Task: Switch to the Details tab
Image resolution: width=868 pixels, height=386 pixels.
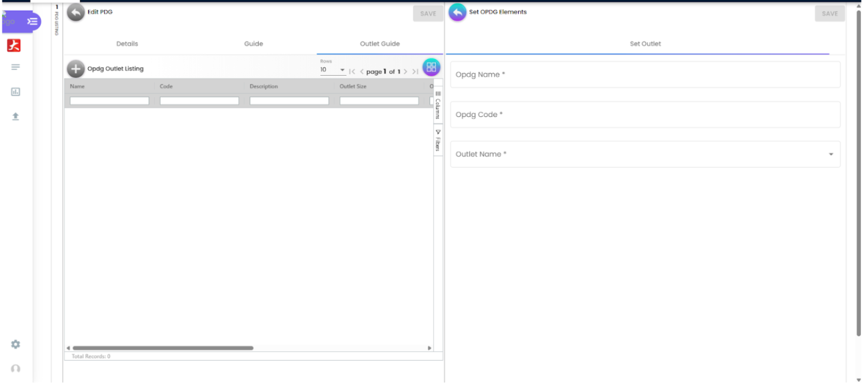Action: pos(127,44)
